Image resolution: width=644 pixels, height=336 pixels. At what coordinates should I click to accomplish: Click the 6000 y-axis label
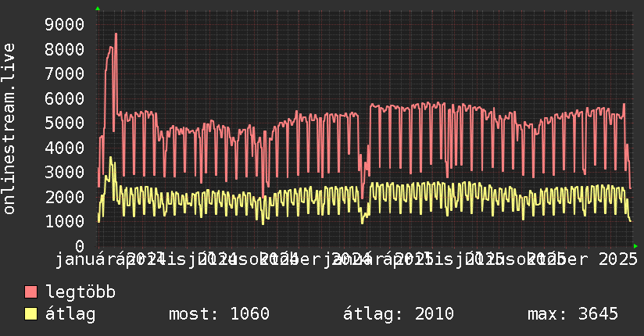coord(65,98)
